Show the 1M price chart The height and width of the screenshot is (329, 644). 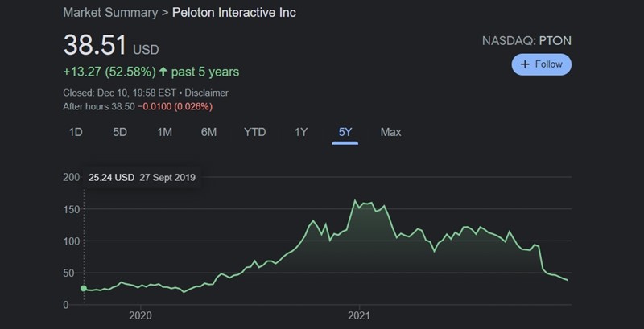pyautogui.click(x=164, y=132)
